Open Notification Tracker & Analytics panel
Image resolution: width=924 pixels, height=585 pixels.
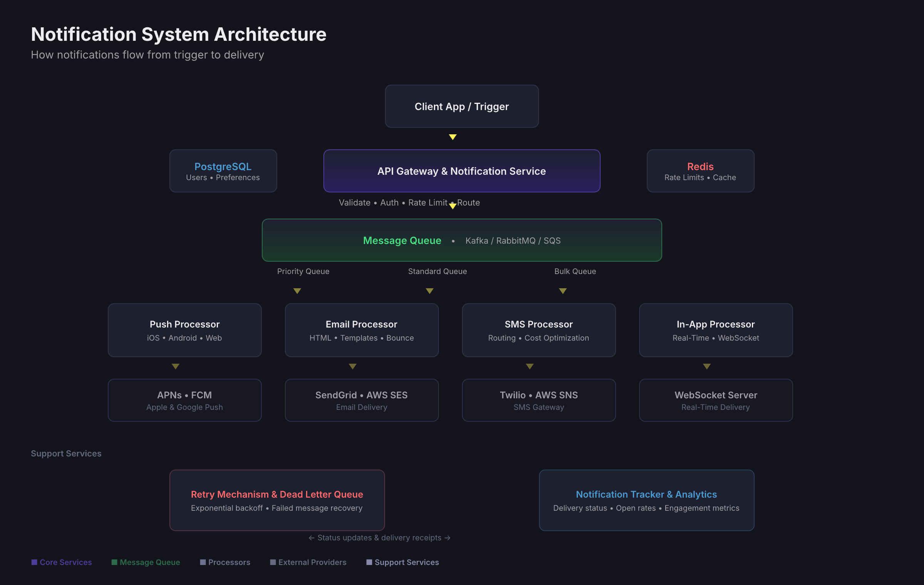(x=646, y=500)
